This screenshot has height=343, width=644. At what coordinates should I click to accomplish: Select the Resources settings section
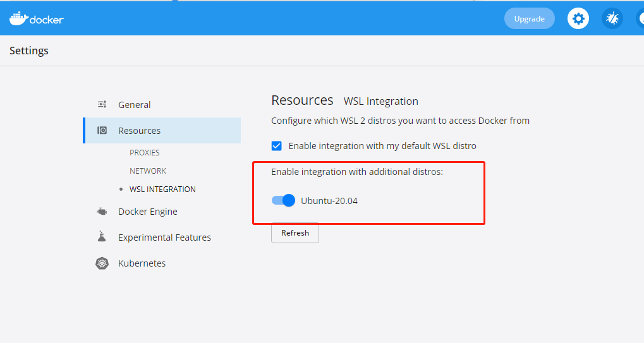coord(162,131)
